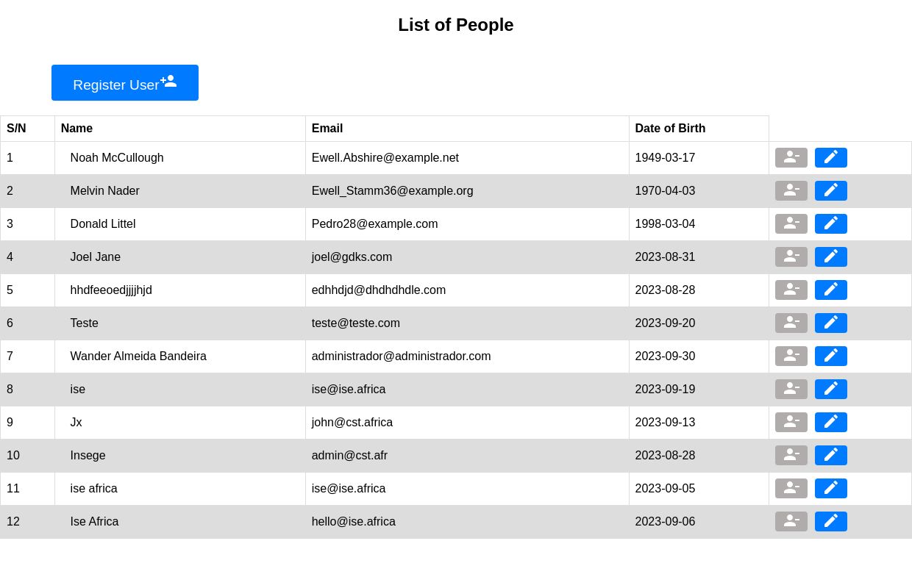The width and height of the screenshot is (912, 588).
Task: Select name Donald Littel
Action: coord(103,224)
